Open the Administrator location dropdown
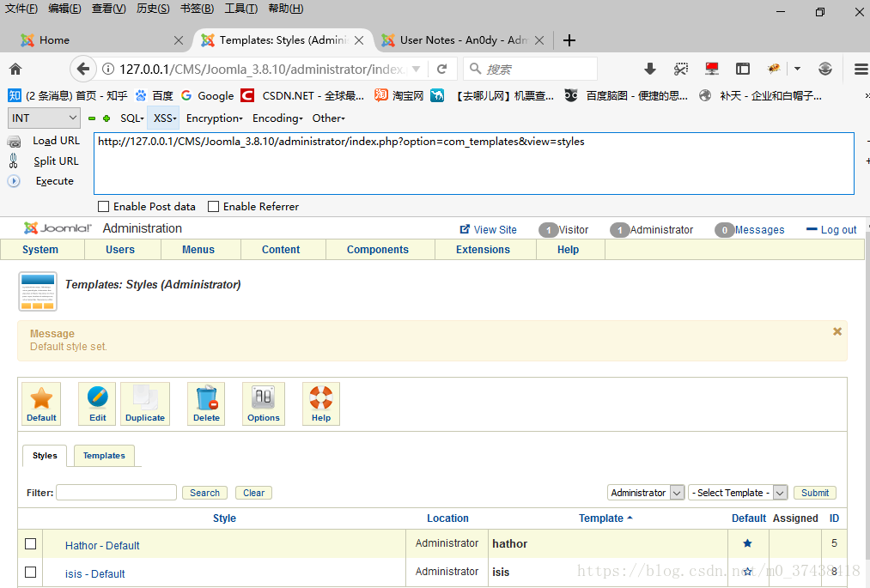 coord(646,493)
